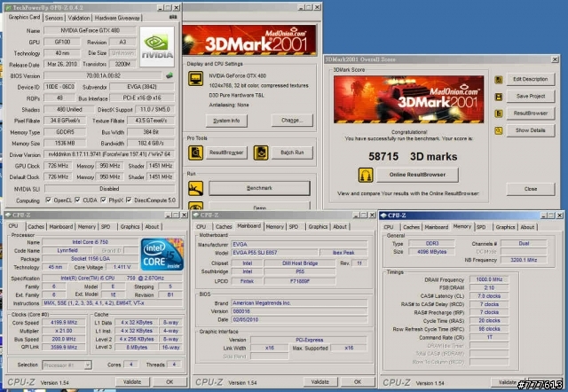Click the monitor icon in Display and CPU Settings
The width and height of the screenshot is (568, 392).
click(195, 79)
